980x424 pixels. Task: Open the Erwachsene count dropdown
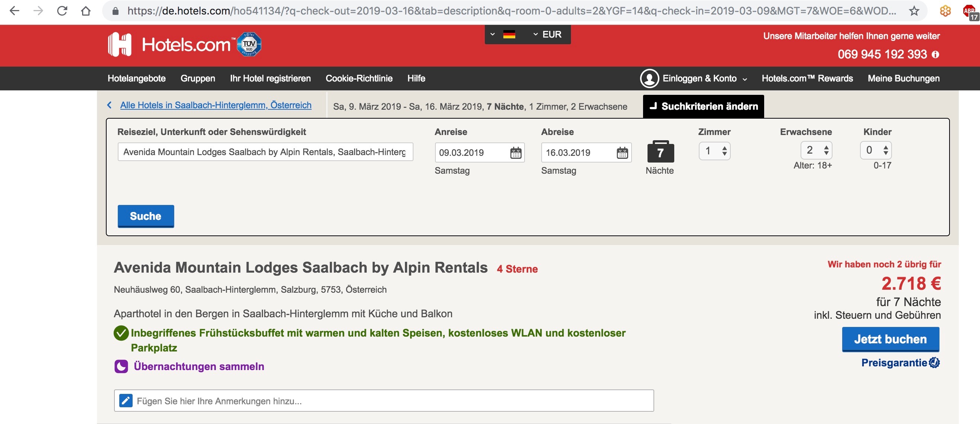pos(817,150)
